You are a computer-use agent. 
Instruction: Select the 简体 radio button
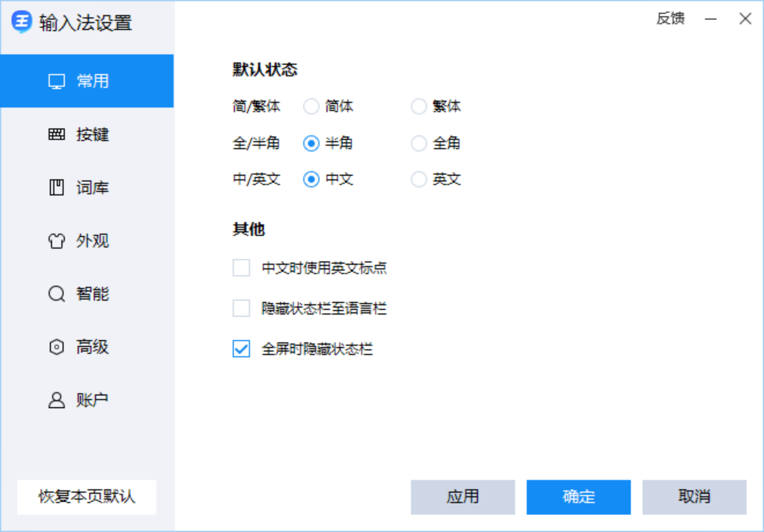coord(312,106)
